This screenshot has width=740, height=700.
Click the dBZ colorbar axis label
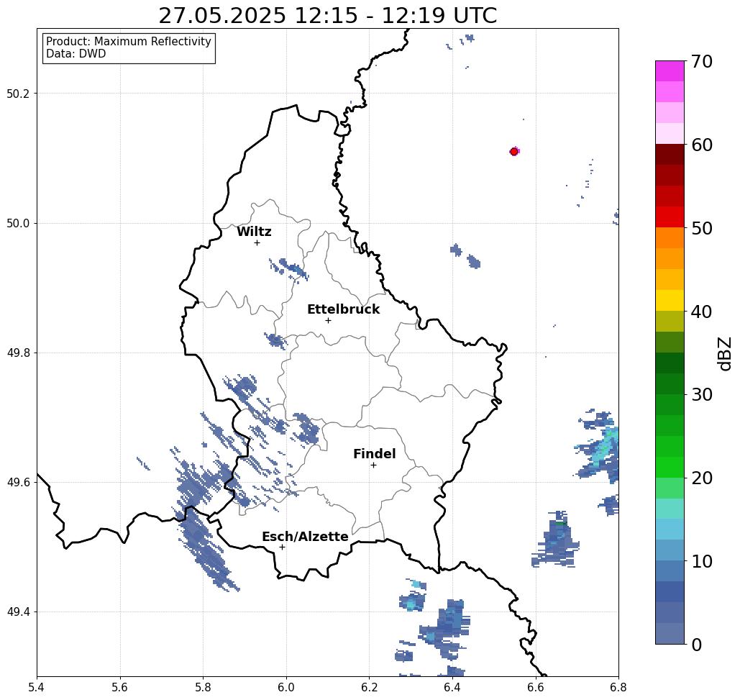tap(724, 354)
